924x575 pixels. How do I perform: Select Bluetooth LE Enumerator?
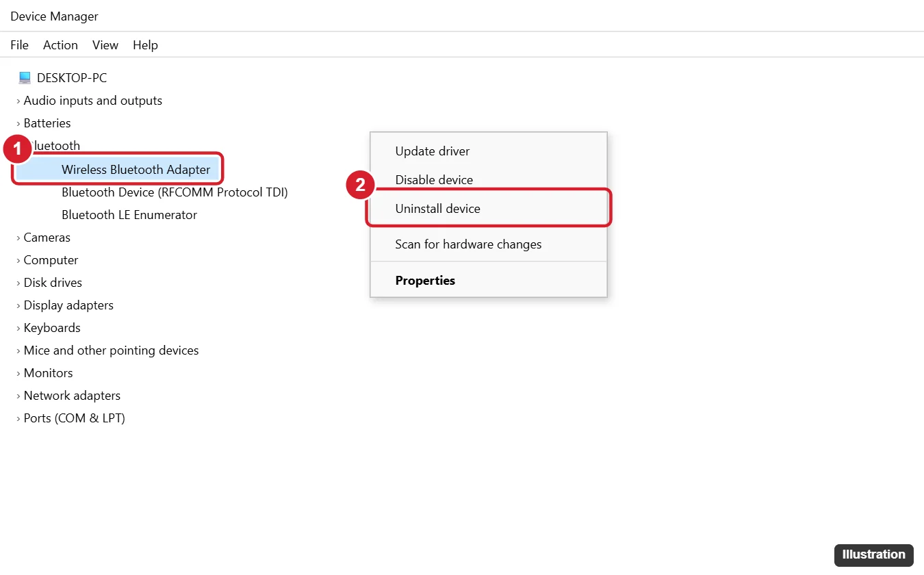(x=129, y=215)
